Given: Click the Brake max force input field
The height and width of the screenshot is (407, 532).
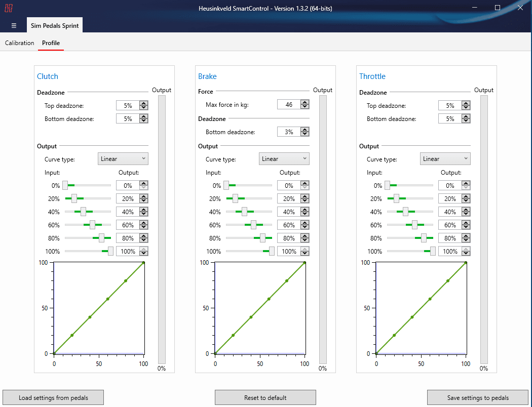Looking at the screenshot, I should (x=289, y=105).
